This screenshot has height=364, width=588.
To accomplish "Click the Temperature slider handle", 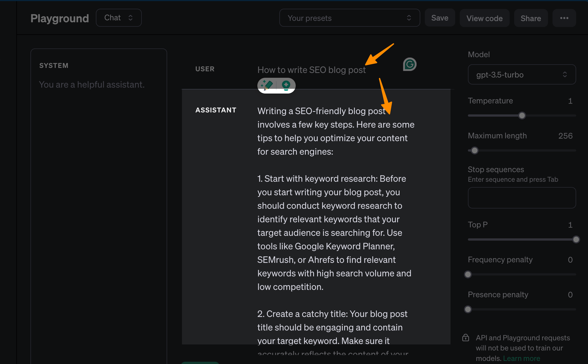I will [x=522, y=116].
